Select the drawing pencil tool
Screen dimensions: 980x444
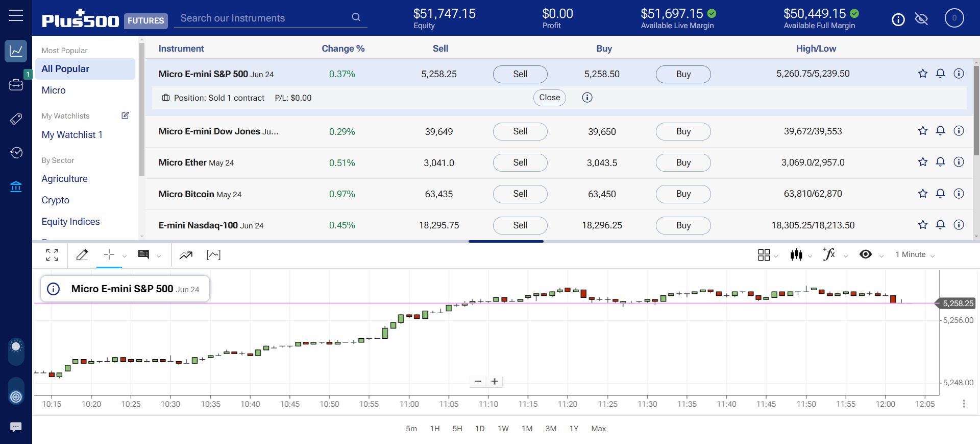pos(82,255)
